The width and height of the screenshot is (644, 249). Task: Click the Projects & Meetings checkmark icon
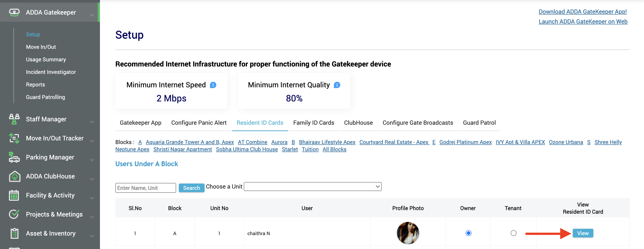click(x=14, y=214)
